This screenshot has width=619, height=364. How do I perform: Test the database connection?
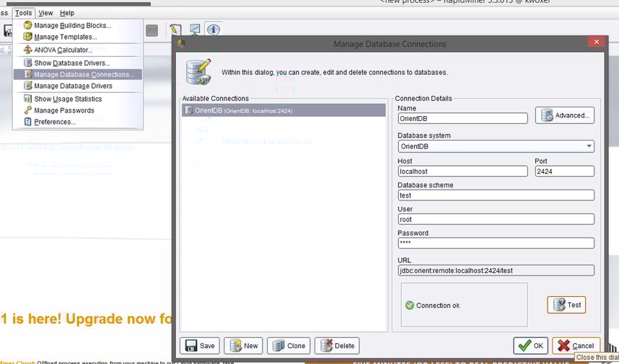point(566,305)
